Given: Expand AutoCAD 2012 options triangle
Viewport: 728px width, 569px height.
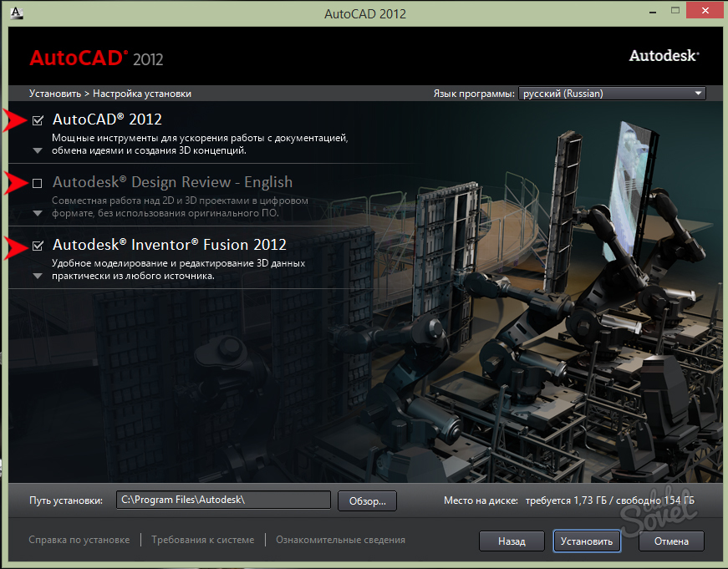Looking at the screenshot, I should pos(38,151).
